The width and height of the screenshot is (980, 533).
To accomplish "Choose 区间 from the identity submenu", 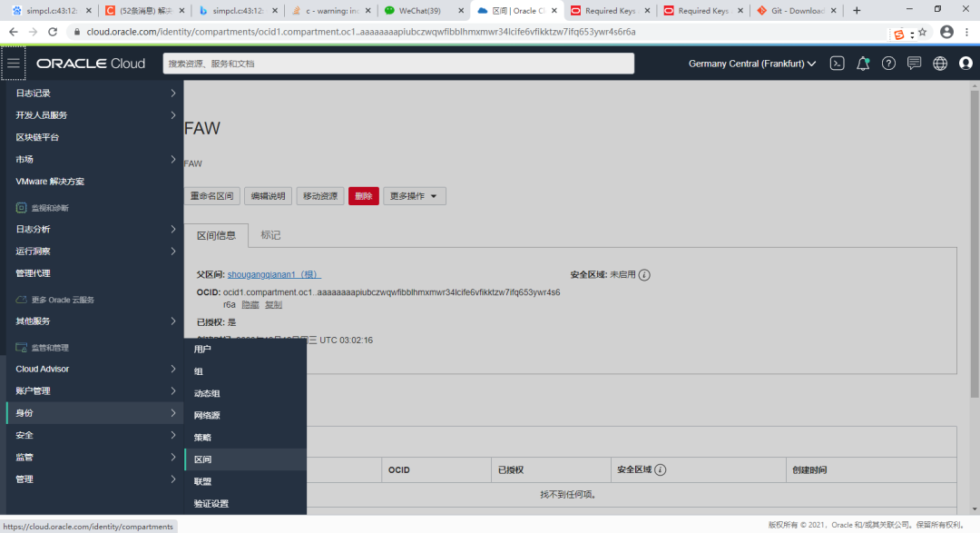I will point(245,459).
